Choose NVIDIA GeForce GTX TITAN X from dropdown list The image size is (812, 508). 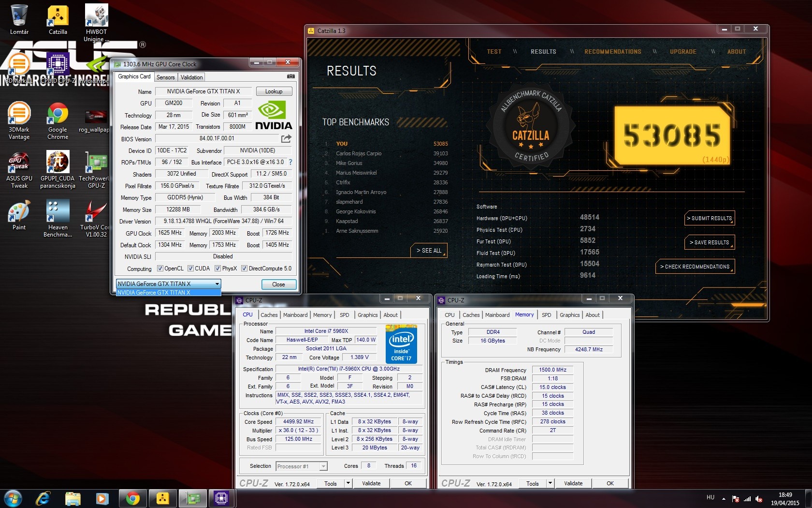(169, 293)
